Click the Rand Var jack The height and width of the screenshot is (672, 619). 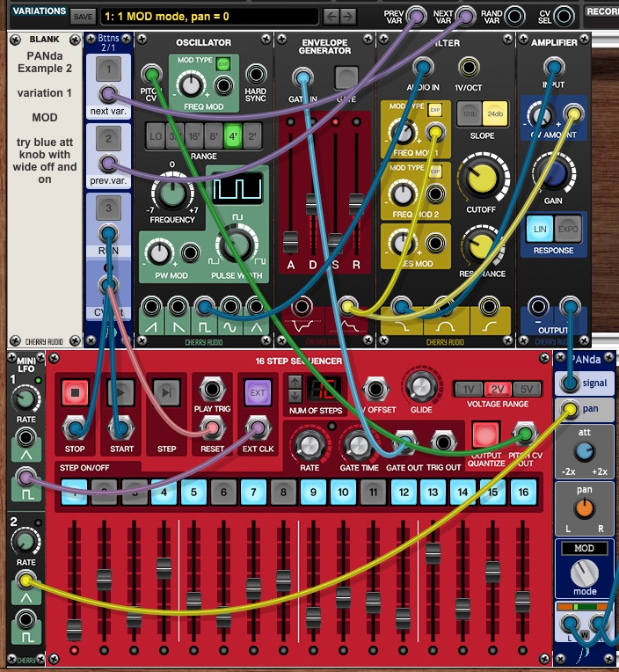514,15
